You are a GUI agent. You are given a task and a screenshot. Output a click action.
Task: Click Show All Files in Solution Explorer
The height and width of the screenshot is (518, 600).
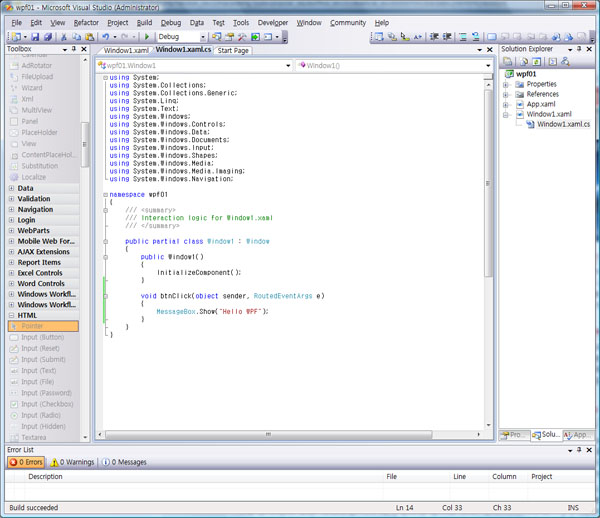(x=524, y=62)
